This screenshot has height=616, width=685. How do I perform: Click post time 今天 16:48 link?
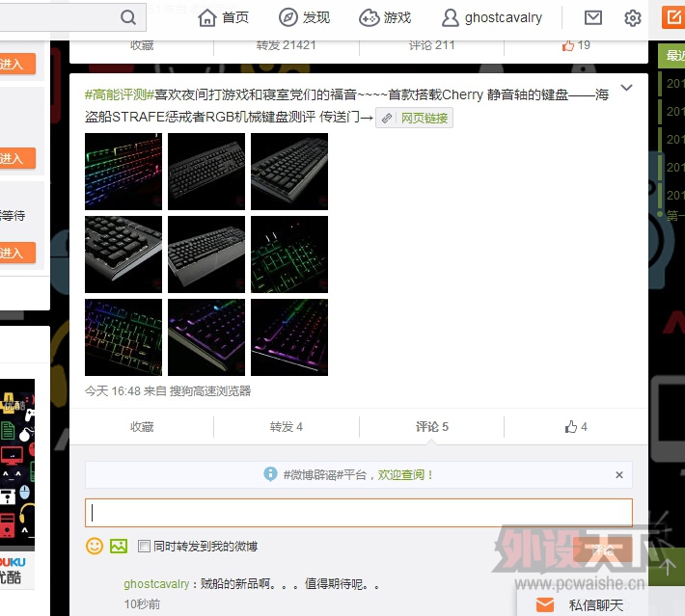pyautogui.click(x=112, y=391)
